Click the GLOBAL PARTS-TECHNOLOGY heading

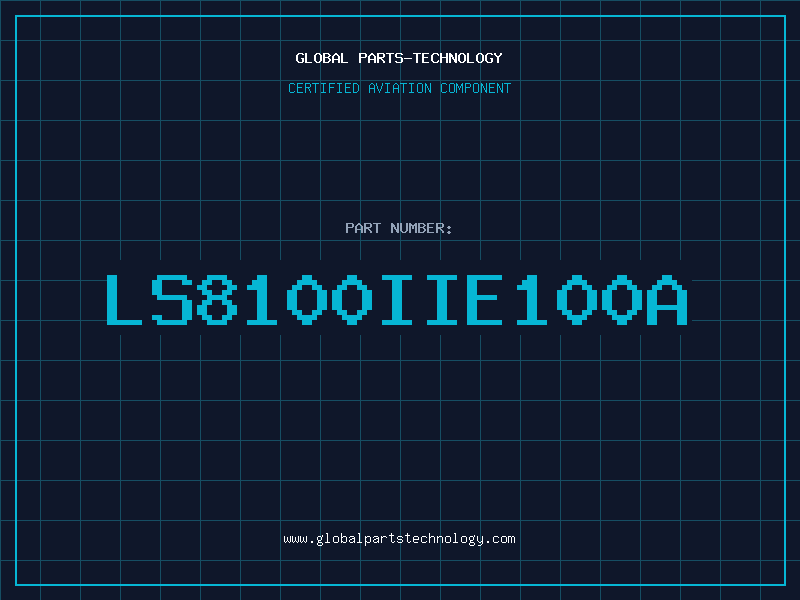(x=399, y=58)
